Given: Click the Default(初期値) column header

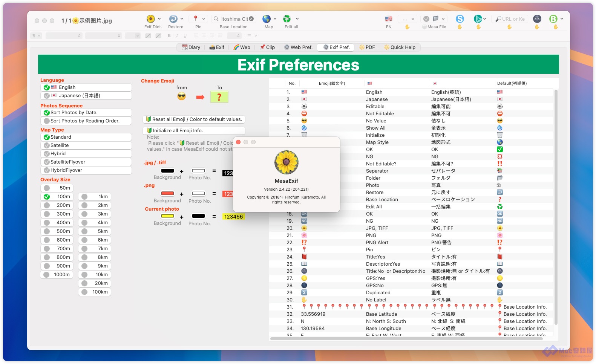Looking at the screenshot, I should (x=512, y=83).
